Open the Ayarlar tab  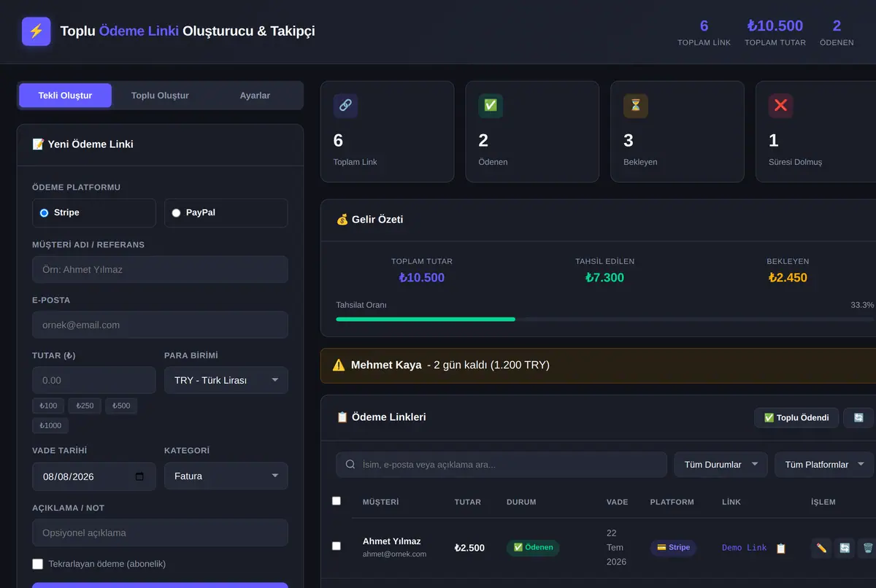click(x=255, y=96)
